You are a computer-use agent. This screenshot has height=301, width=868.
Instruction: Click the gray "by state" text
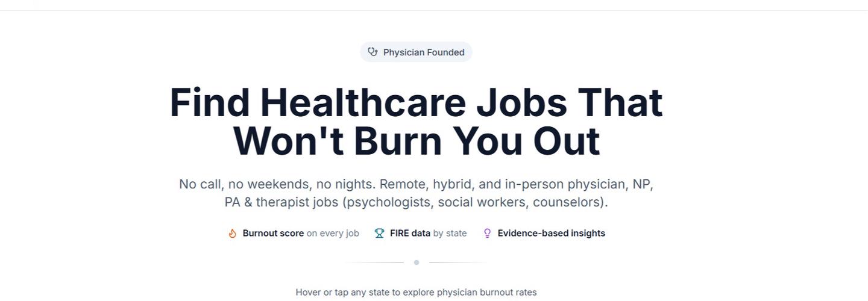(x=450, y=234)
